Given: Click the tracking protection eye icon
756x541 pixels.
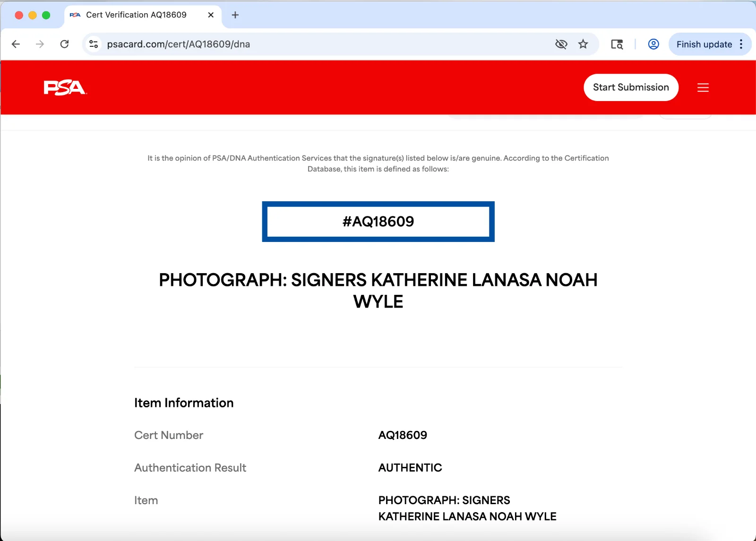Looking at the screenshot, I should (561, 44).
